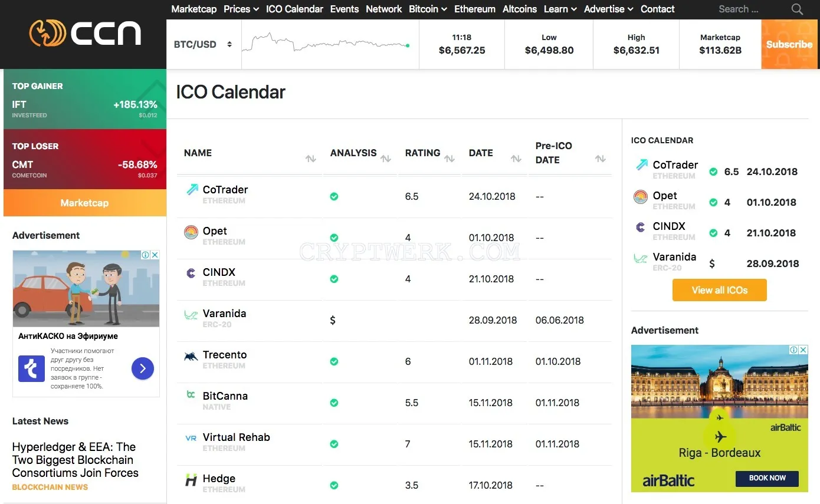Open the TOP GAINER IFT card

pyautogui.click(x=85, y=99)
